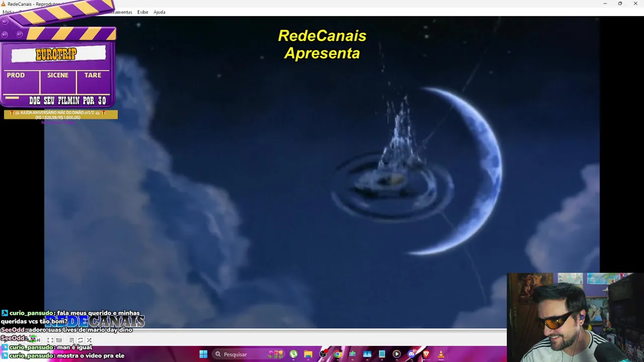Viewport: 644px width, 362px height.
Task: Open the Ajuda menu
Action: (x=159, y=12)
